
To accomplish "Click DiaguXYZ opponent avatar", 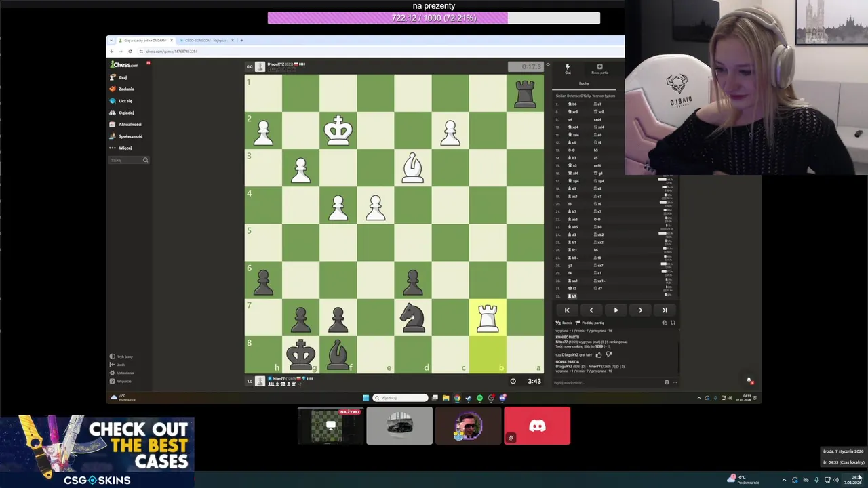I will pos(260,66).
